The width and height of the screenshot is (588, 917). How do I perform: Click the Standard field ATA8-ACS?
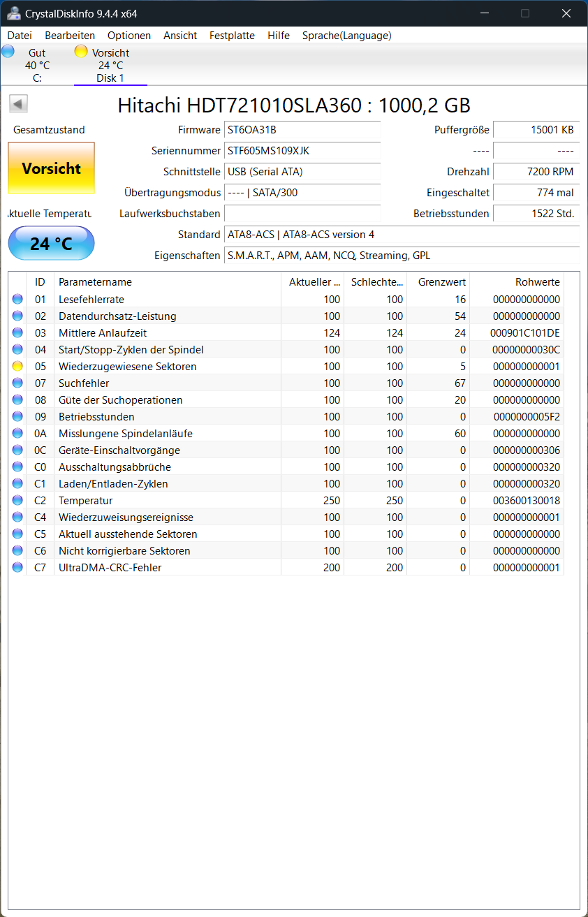pyautogui.click(x=402, y=235)
